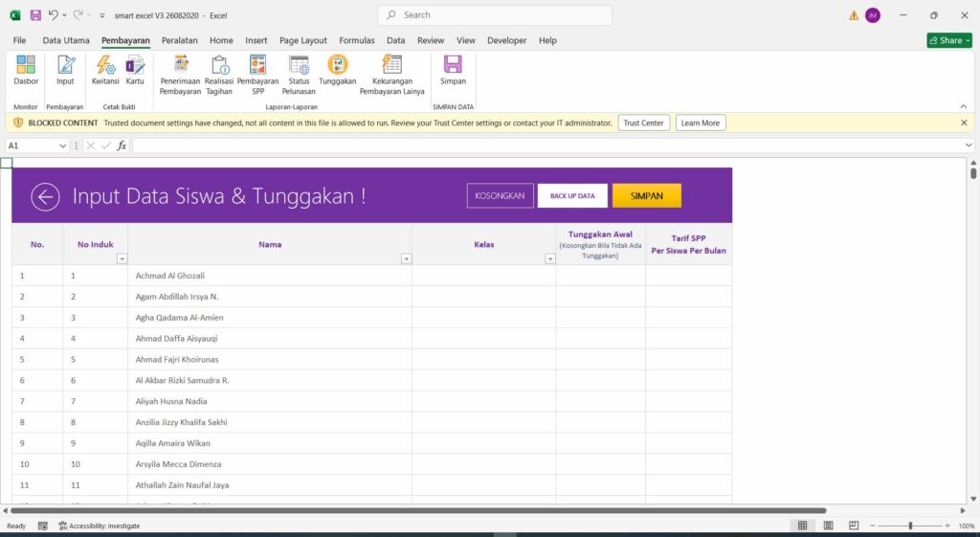Open the Page Layout tab

point(303,40)
